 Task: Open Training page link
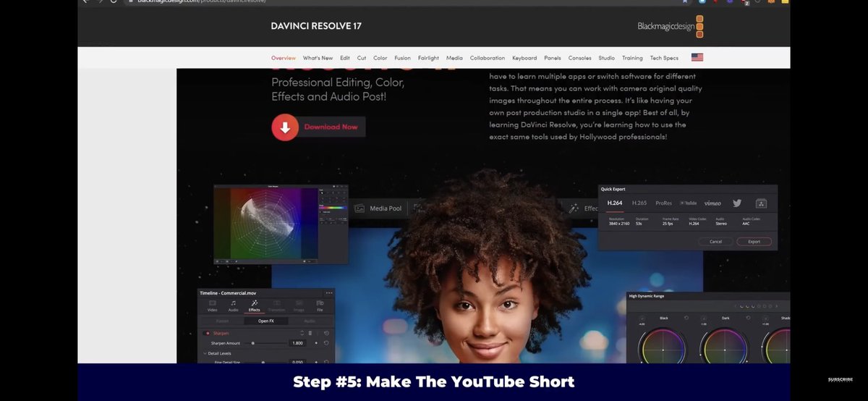click(x=632, y=58)
